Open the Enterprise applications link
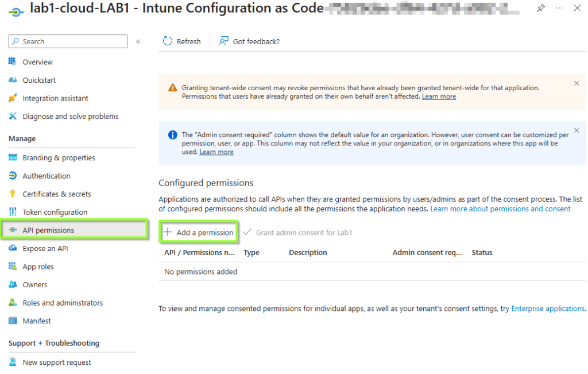 [x=548, y=309]
